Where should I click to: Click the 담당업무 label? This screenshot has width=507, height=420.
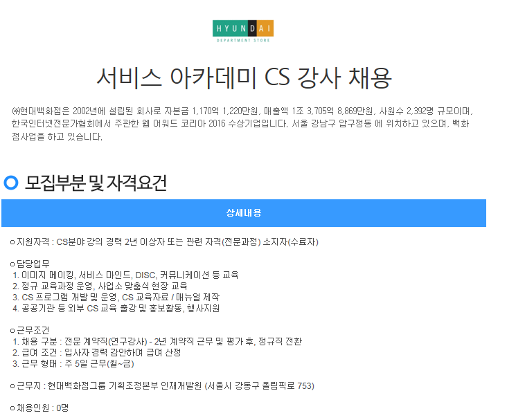30,264
